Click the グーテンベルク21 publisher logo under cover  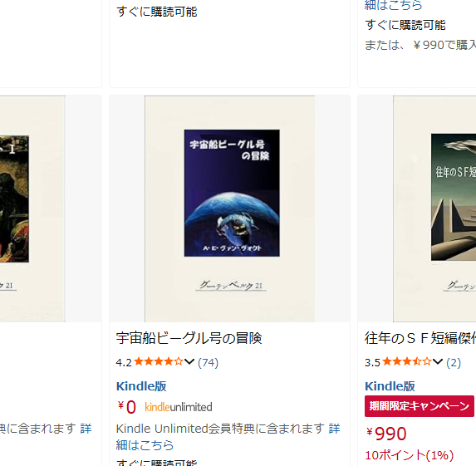coord(231,286)
